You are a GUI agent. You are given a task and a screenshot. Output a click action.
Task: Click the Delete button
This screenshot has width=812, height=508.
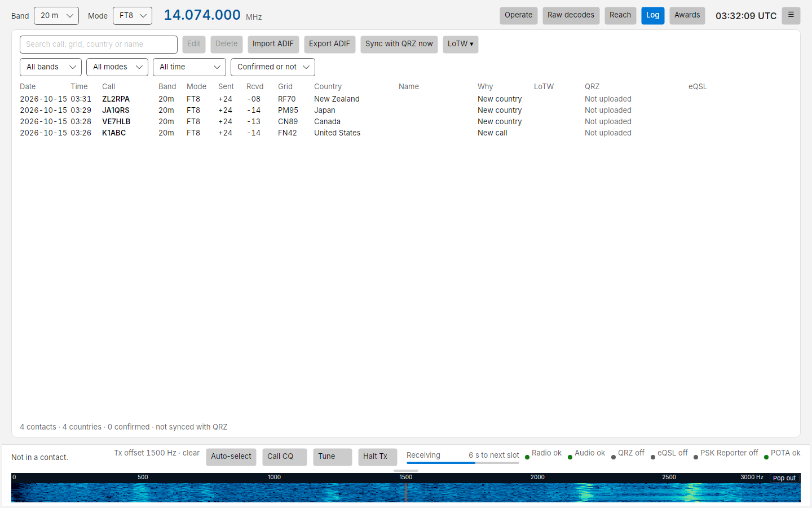point(227,44)
